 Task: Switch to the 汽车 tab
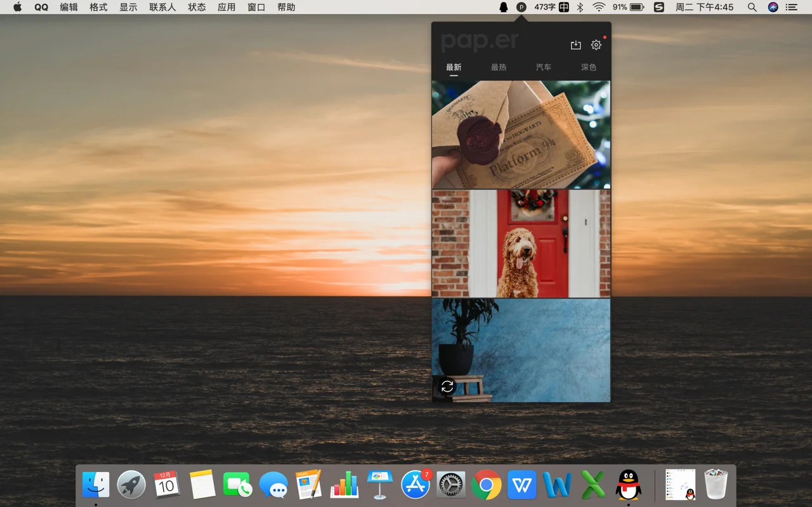click(x=544, y=67)
